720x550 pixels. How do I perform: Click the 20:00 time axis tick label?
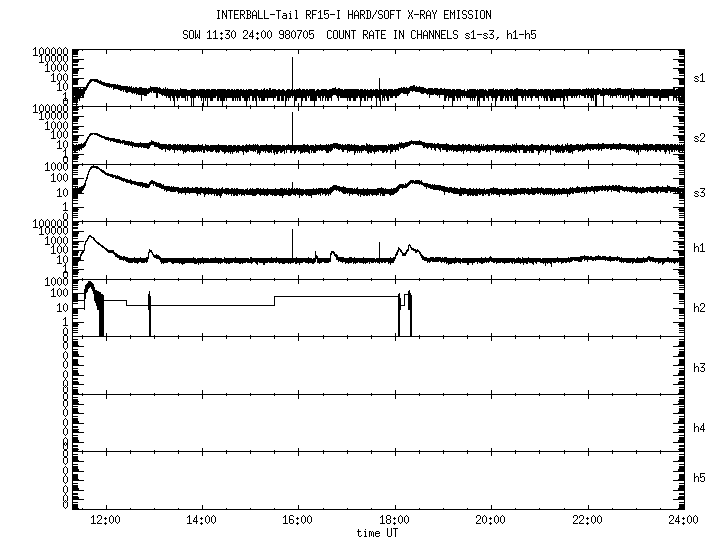click(x=490, y=520)
